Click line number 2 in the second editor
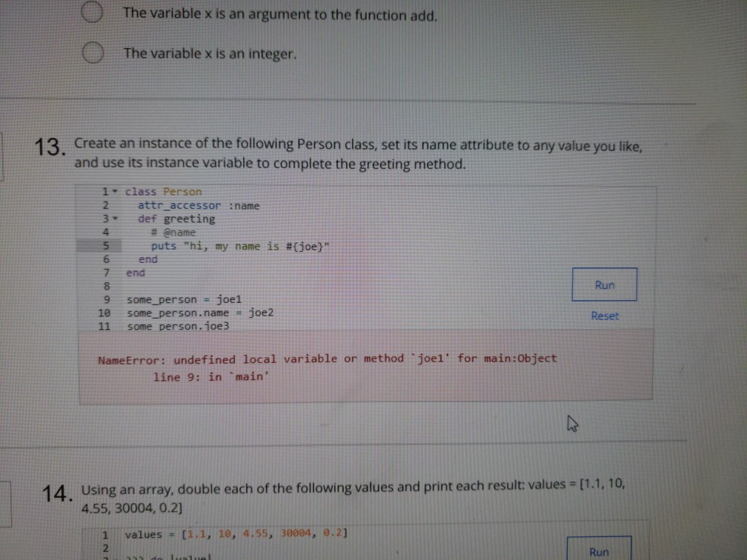The image size is (747, 560). 104,547
